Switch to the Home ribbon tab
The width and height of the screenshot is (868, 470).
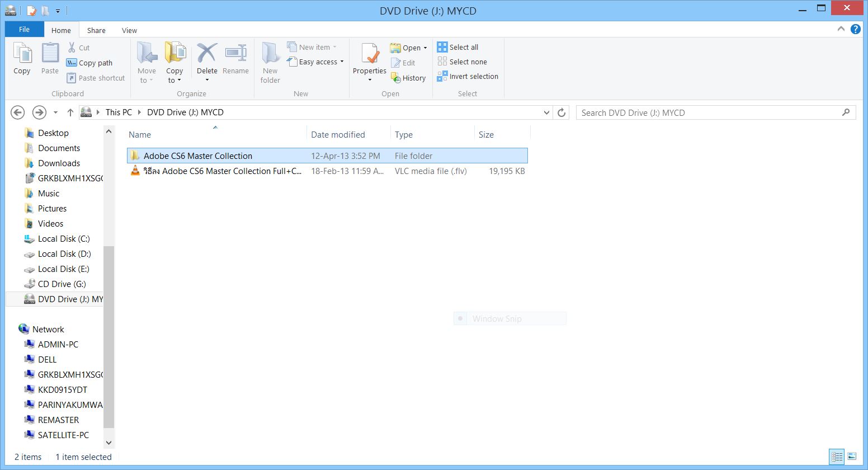pyautogui.click(x=61, y=30)
